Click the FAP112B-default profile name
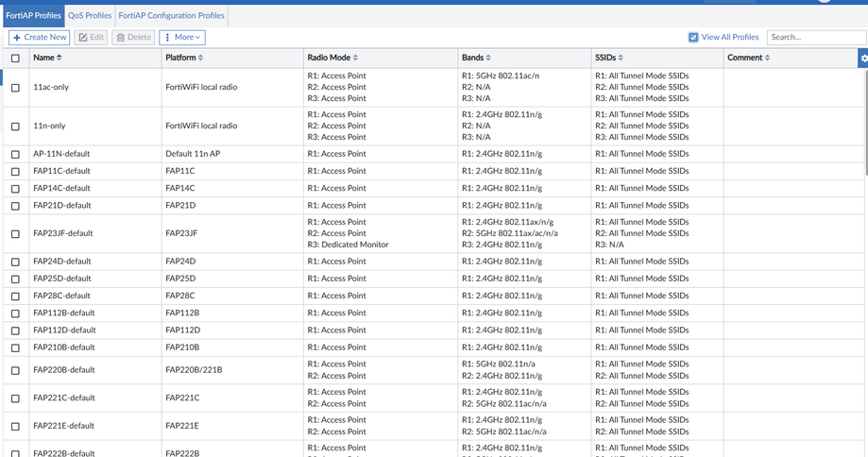 [x=64, y=313]
